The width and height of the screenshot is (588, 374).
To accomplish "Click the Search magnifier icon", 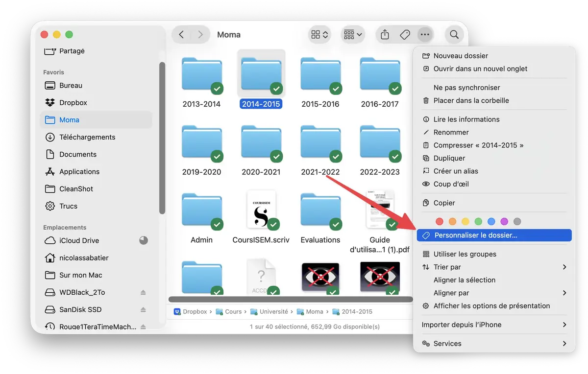I will 454,34.
